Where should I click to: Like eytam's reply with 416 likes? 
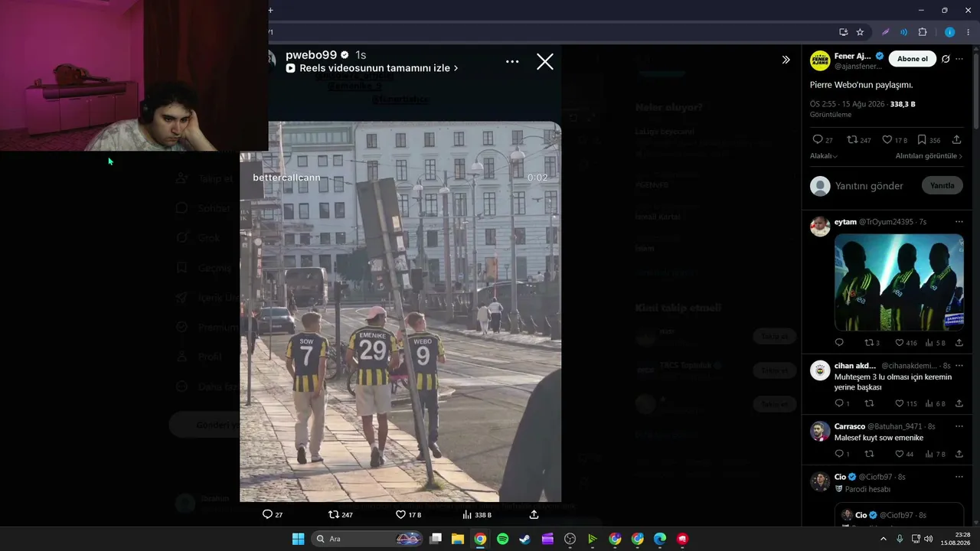pyautogui.click(x=900, y=343)
